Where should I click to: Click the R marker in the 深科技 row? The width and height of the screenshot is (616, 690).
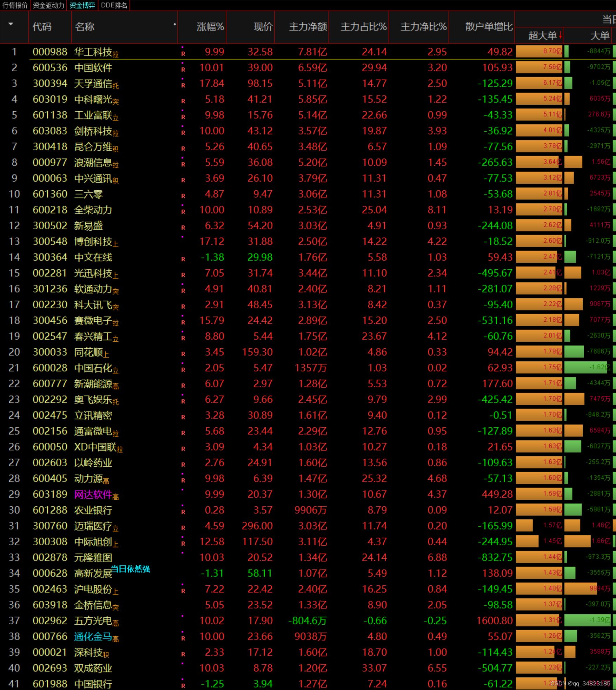(x=183, y=654)
